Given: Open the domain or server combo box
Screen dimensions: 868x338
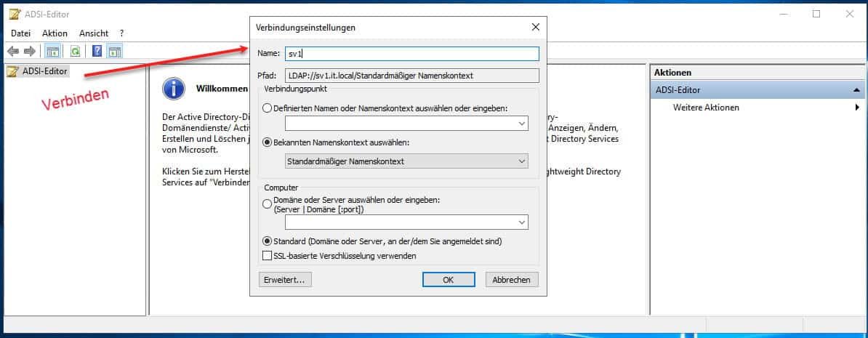Looking at the screenshot, I should click(407, 222).
